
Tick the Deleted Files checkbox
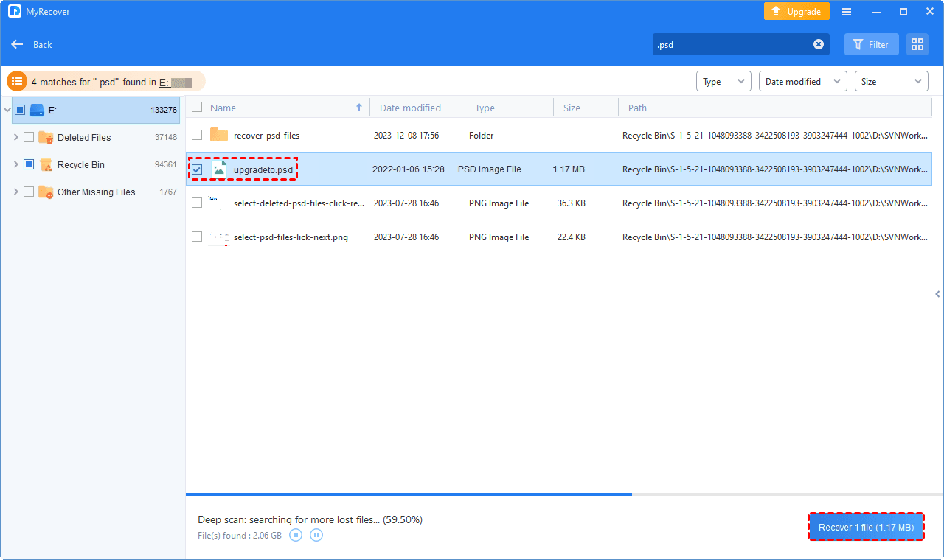pos(29,137)
